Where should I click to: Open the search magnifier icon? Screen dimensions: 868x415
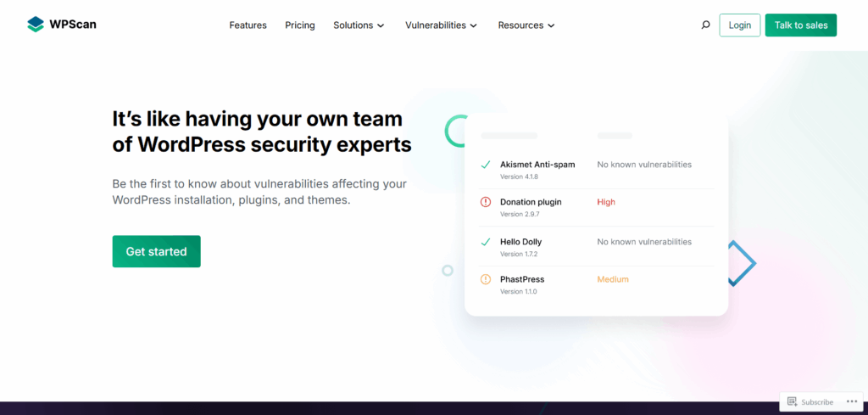coord(705,25)
